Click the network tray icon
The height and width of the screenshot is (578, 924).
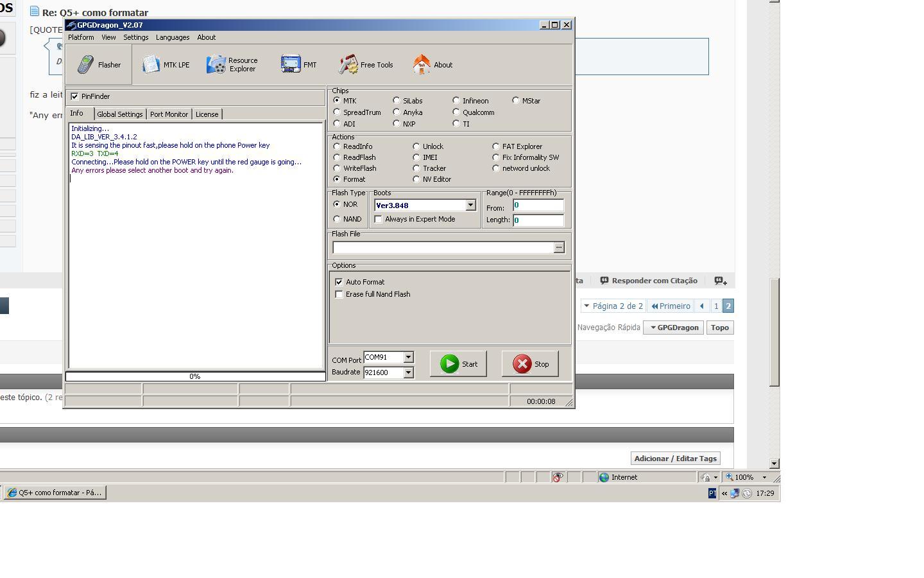point(735,493)
